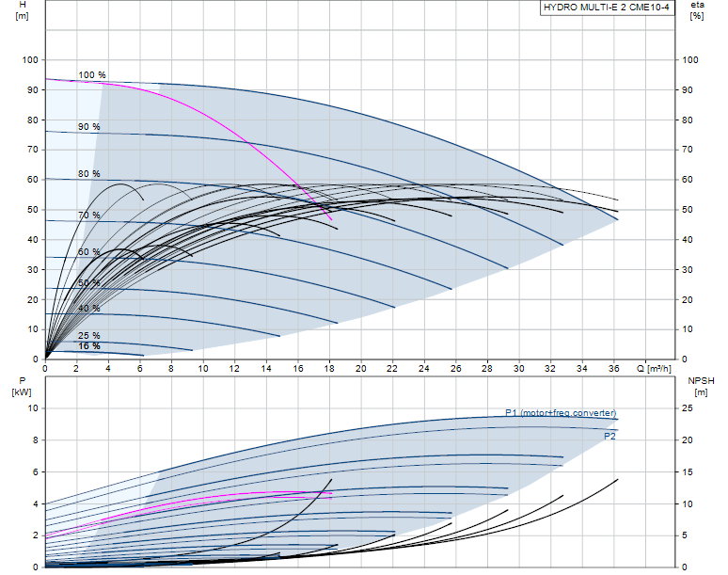Click the 10 tick on the P axis
Viewport: 728px width, 575px height.
(33, 408)
